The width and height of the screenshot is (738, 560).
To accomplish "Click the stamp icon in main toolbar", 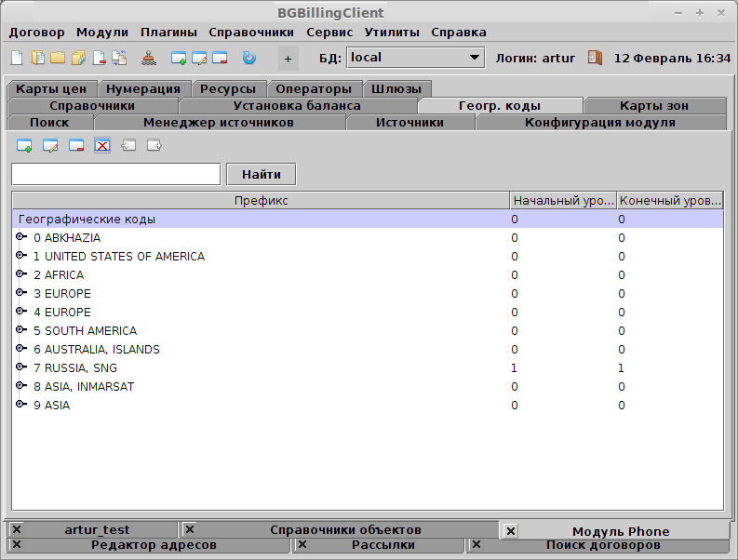I will click(149, 58).
